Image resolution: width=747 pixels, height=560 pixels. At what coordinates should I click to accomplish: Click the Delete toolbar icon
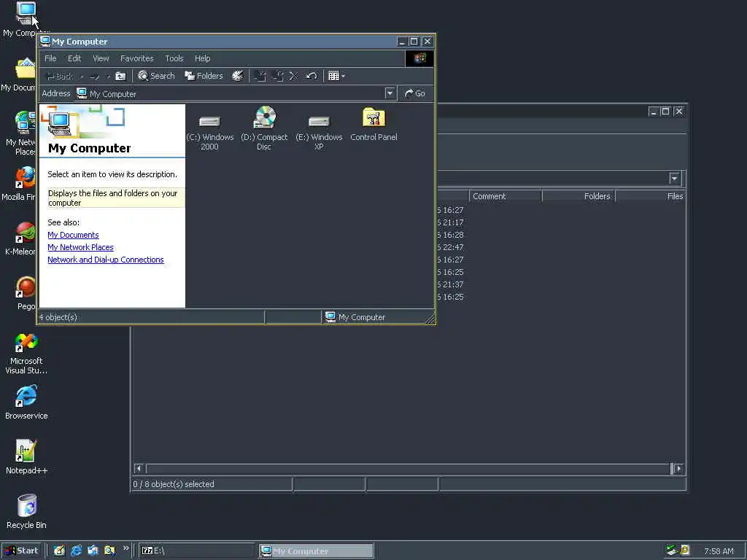pyautogui.click(x=293, y=76)
